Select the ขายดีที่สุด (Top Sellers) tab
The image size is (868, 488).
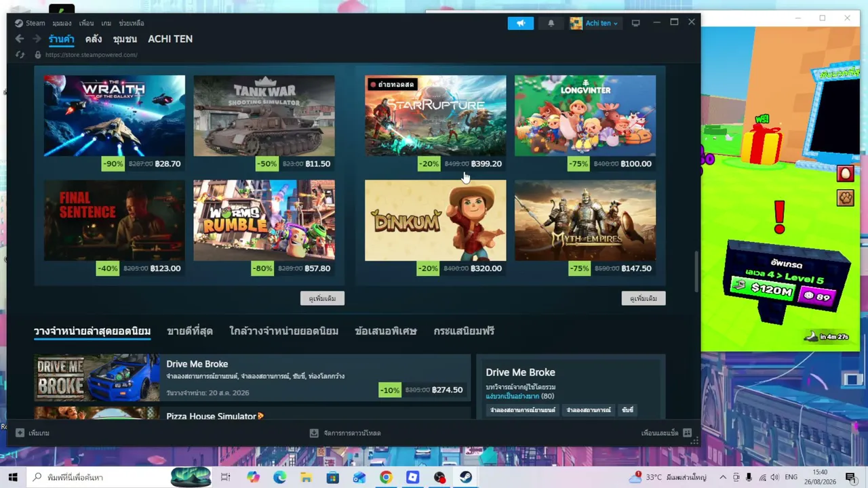(x=190, y=331)
